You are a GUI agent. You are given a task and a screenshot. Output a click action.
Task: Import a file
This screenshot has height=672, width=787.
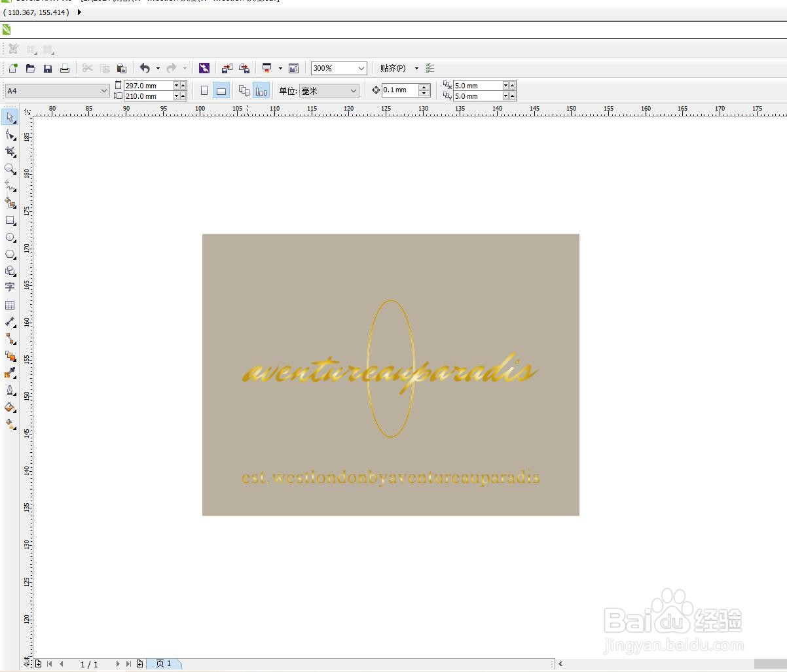[x=227, y=68]
